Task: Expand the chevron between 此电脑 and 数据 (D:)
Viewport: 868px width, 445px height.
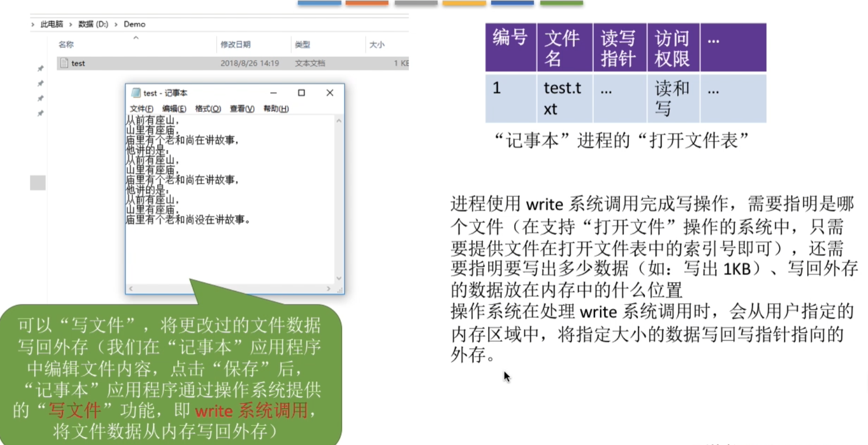Action: (71, 24)
